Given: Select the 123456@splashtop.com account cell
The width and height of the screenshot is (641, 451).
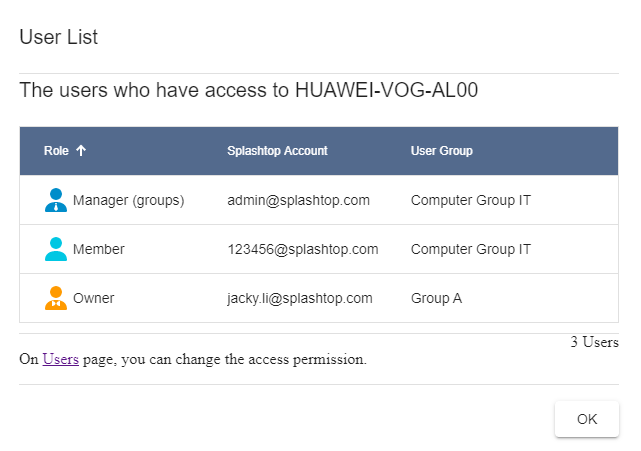Looking at the screenshot, I should click(303, 249).
